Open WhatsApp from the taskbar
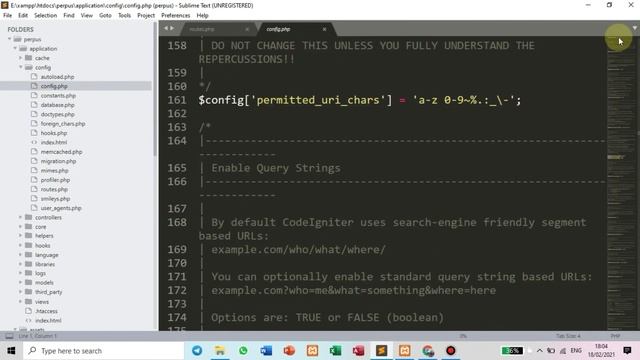This screenshot has width=640, height=360. click(x=243, y=351)
